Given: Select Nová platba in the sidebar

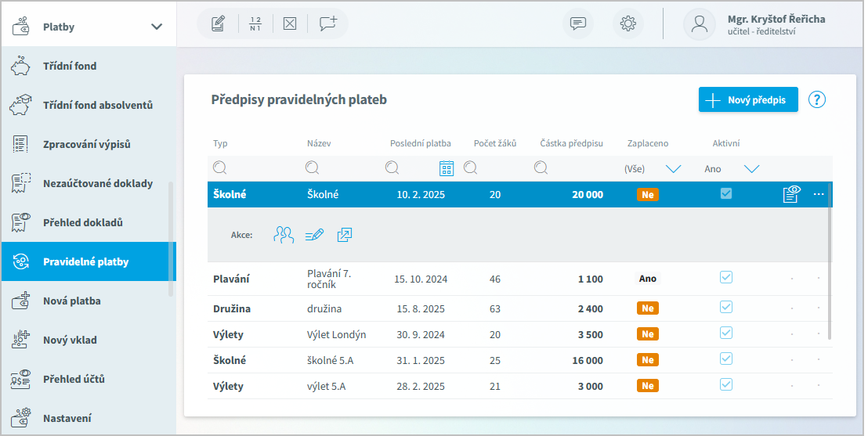Looking at the screenshot, I should click(x=71, y=301).
